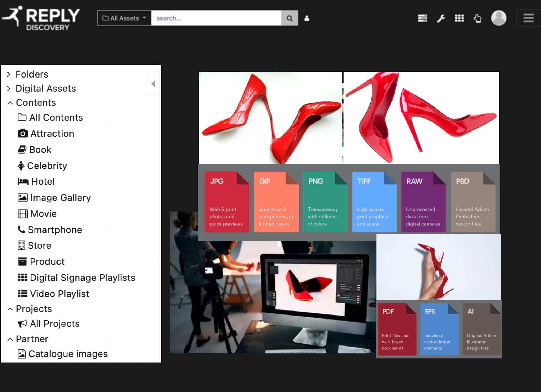Click the Hotel label

click(43, 182)
